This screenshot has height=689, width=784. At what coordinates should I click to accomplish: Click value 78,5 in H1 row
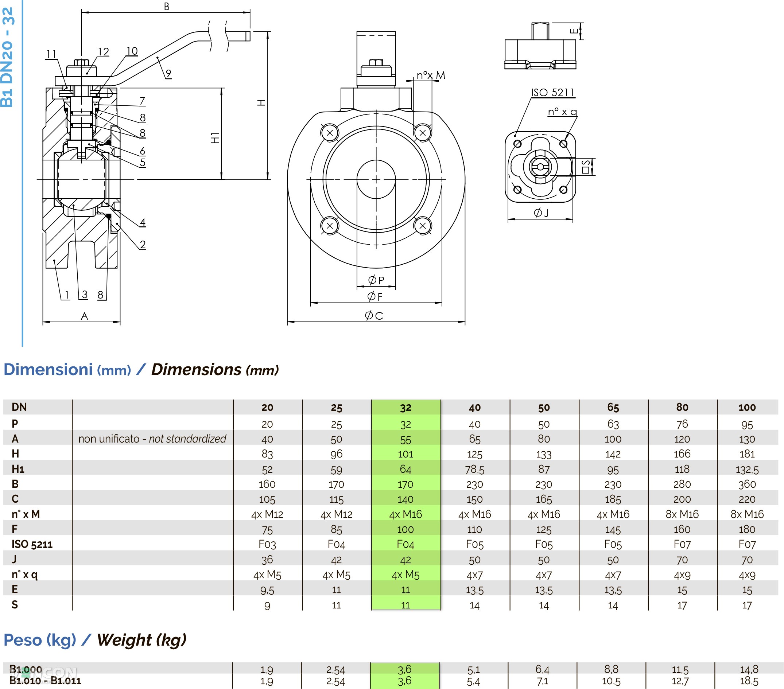point(474,469)
